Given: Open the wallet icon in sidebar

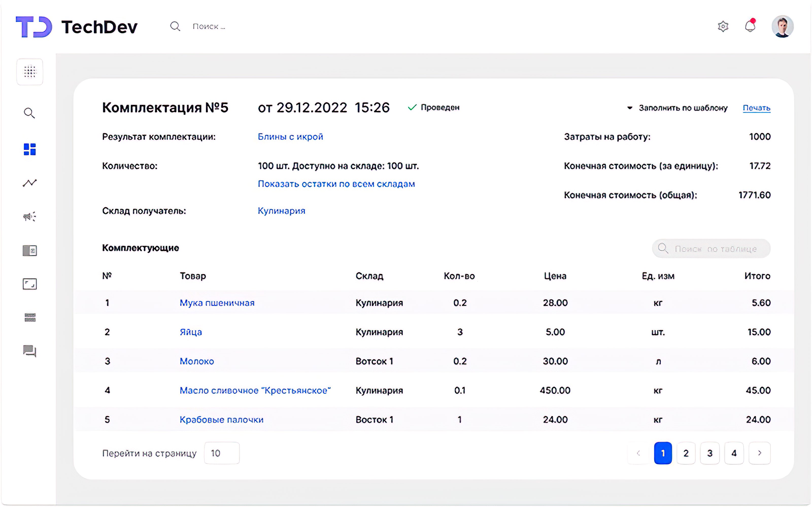Looking at the screenshot, I should click(29, 250).
